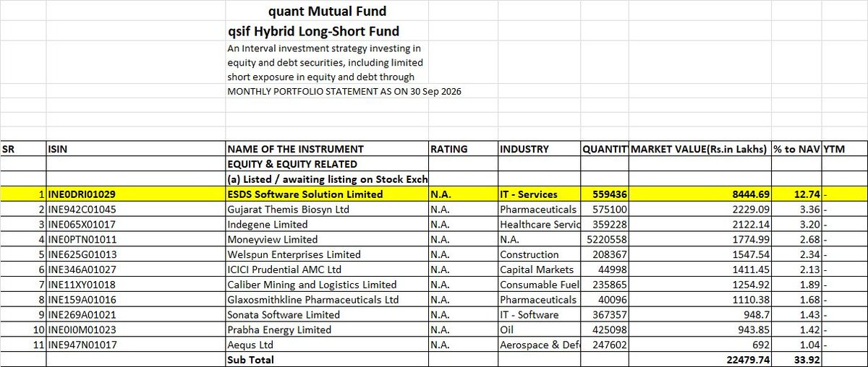Click the 'SR' column header cell

click(x=22, y=149)
